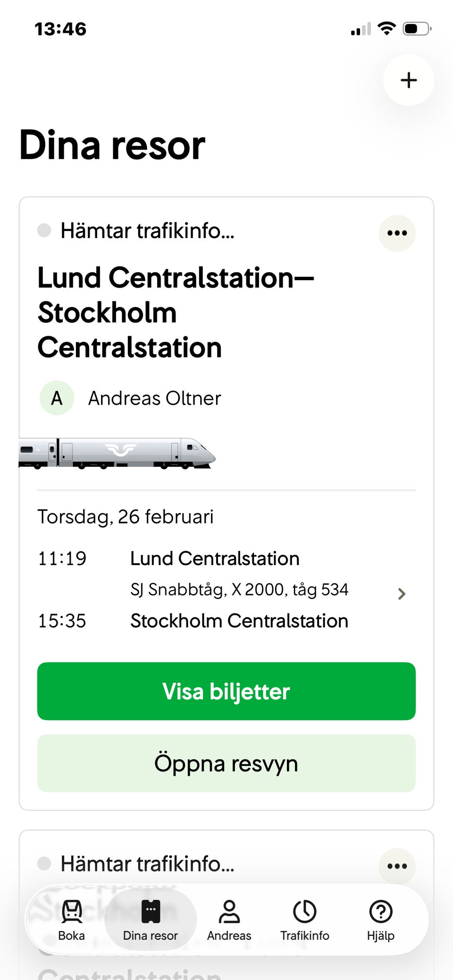Tap the Hjälp question mark icon
Image resolution: width=453 pixels, height=980 pixels.
(381, 911)
